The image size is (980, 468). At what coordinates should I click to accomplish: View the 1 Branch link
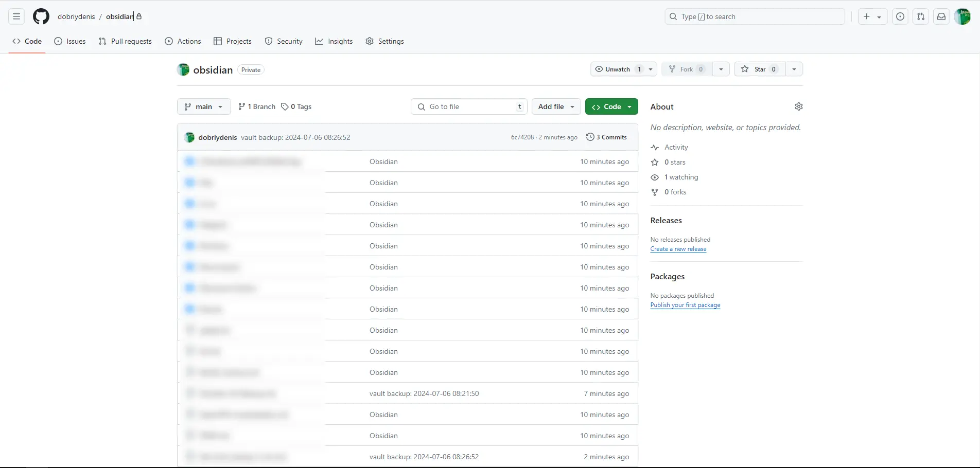point(257,106)
